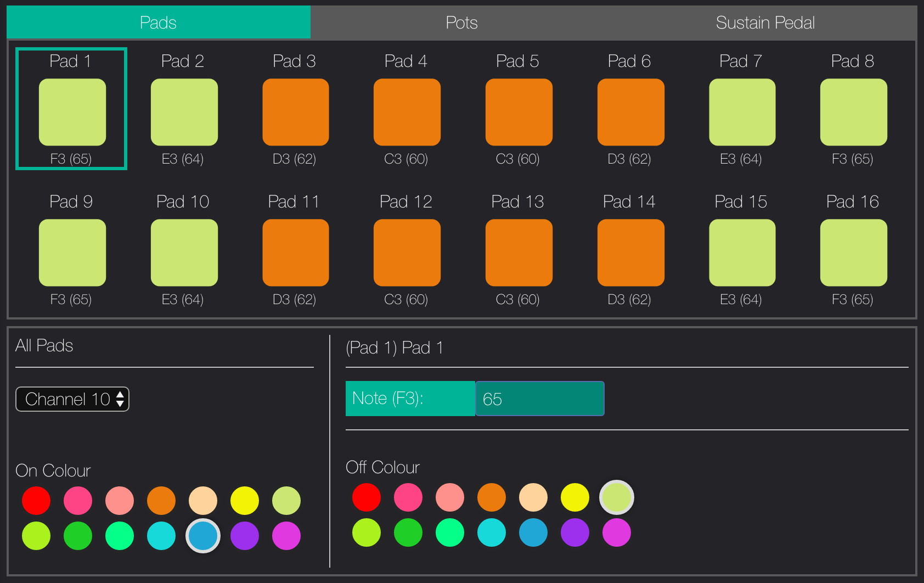Viewport: 924px width, 583px height.
Task: Select the dark green On Colour swatch
Action: 78,536
